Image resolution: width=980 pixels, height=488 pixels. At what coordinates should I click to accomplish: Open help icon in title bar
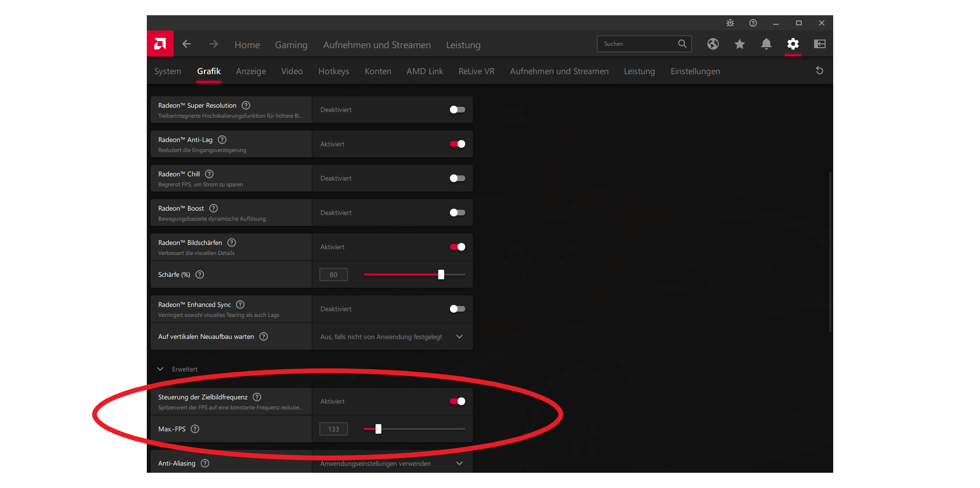point(753,23)
